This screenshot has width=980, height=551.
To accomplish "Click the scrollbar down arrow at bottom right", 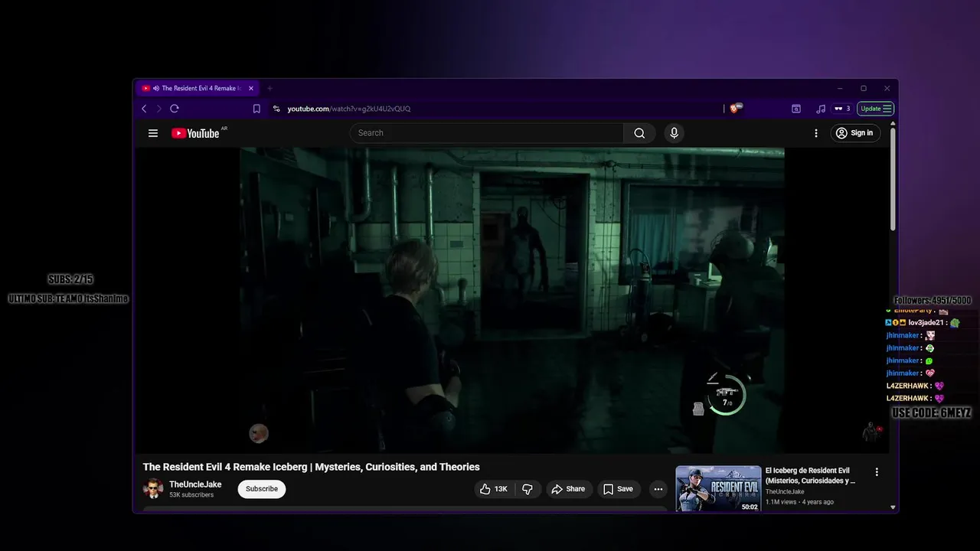I will (893, 507).
